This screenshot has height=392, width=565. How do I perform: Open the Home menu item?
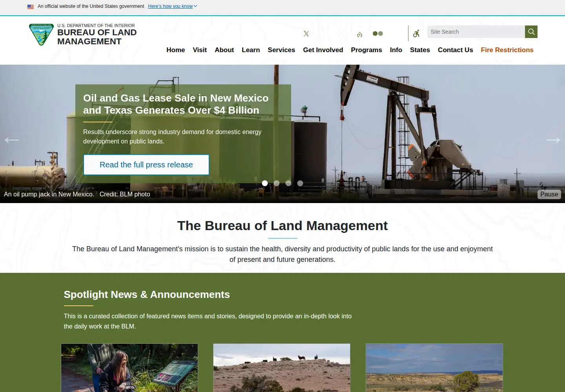pos(176,50)
